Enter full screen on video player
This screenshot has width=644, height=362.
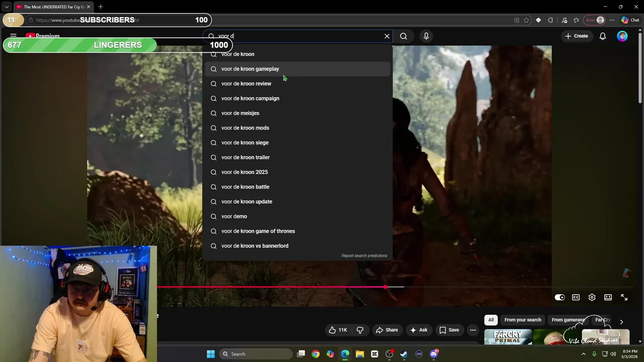tap(624, 298)
